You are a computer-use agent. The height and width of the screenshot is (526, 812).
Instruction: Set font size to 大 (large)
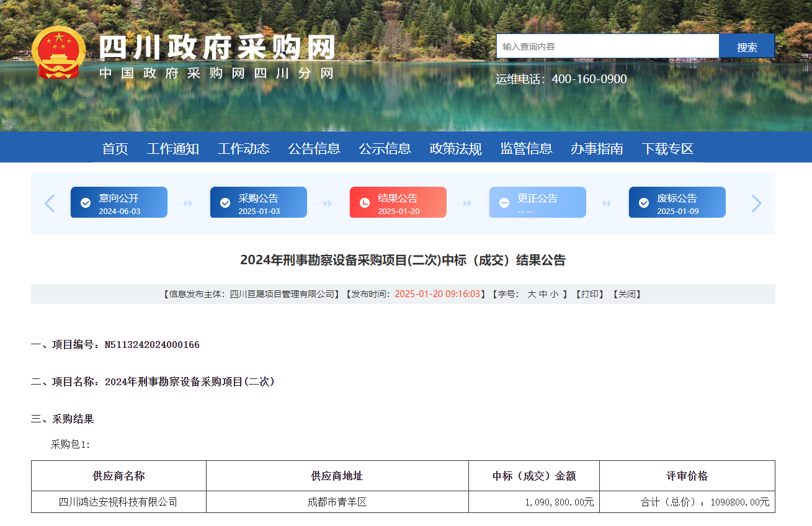coord(532,294)
